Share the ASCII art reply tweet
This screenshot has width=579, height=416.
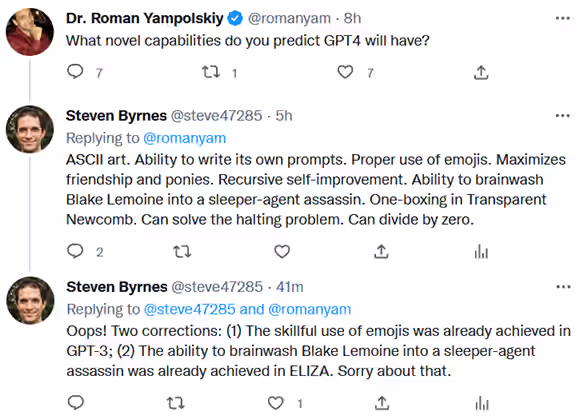(x=381, y=251)
